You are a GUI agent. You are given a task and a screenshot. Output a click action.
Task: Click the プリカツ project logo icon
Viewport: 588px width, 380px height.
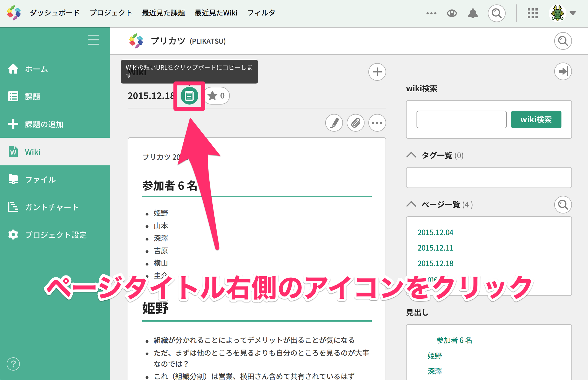(x=136, y=41)
